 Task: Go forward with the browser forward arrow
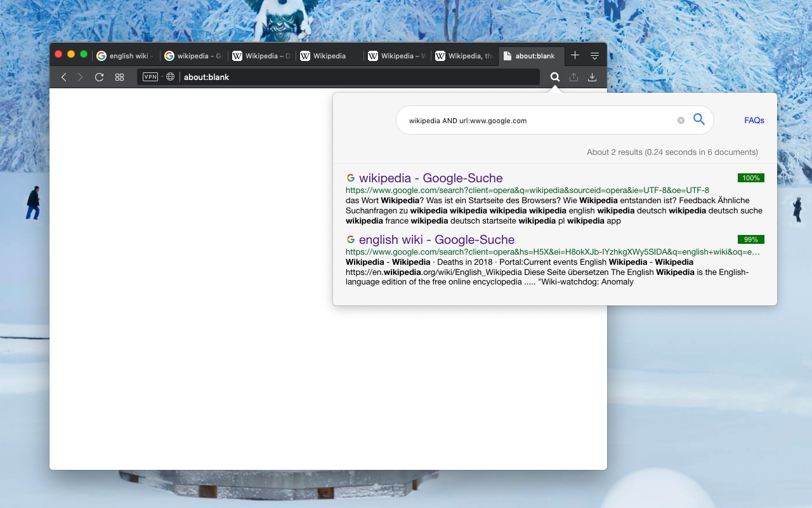point(80,77)
